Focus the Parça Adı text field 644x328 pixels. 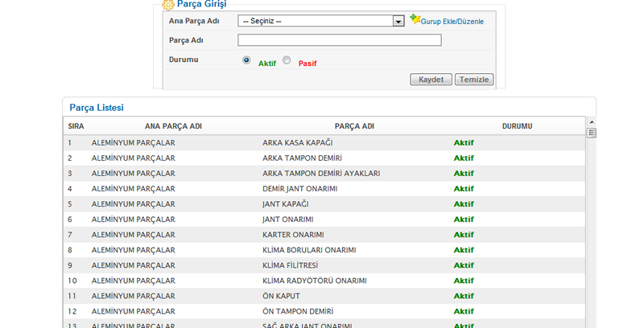[x=340, y=40]
